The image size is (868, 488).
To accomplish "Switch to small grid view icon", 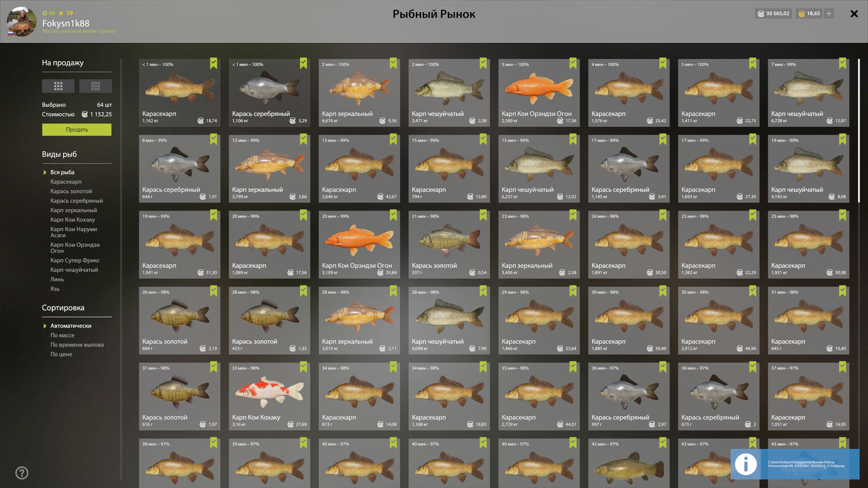I will (95, 86).
